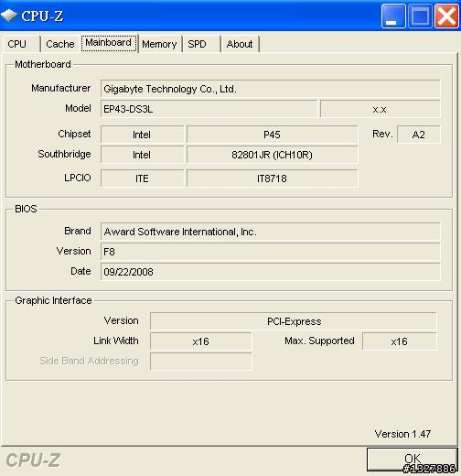
Task: Minimize the CPU-Z window
Action: pos(393,16)
